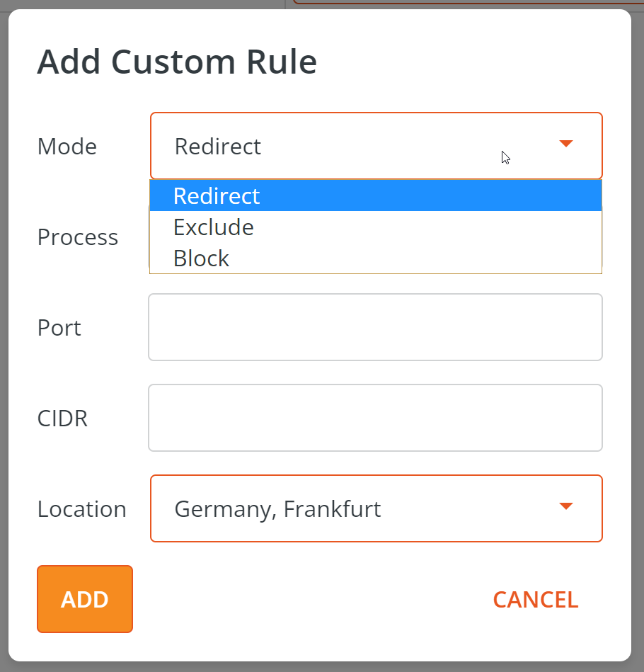Click CANCEL to dismiss the dialog
644x672 pixels.
point(536,599)
